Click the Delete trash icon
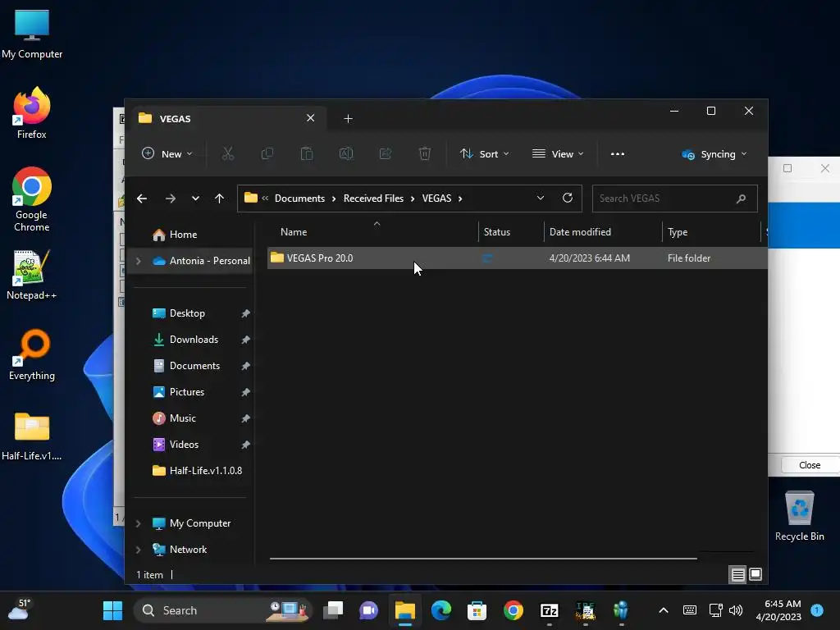Viewport: 840px width, 630px height. (424, 153)
